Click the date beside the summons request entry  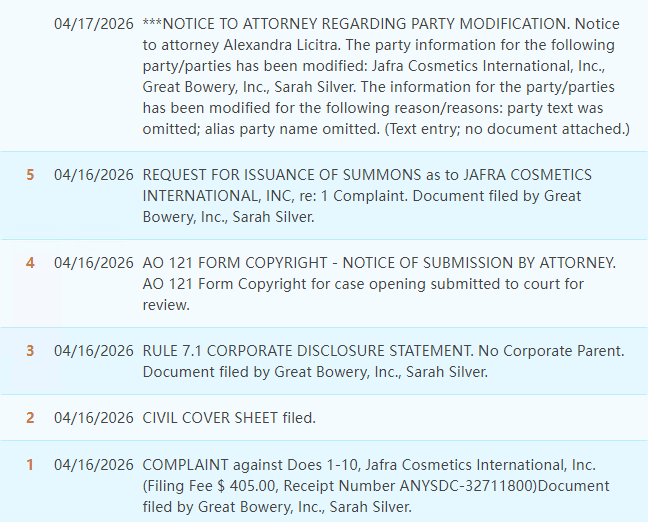(94, 175)
